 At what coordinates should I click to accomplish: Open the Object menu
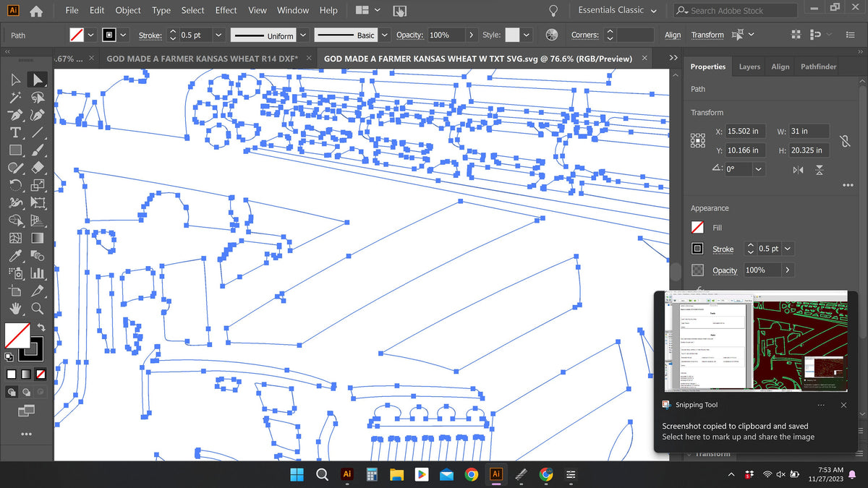pyautogui.click(x=128, y=10)
